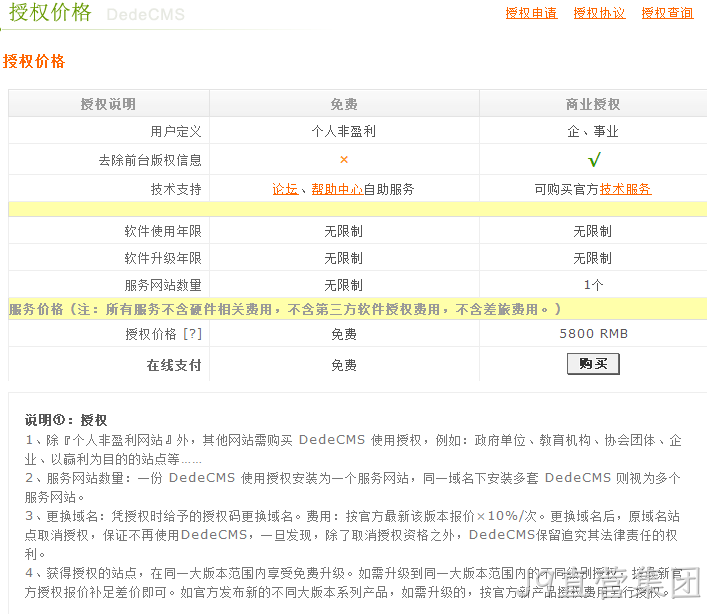Click the orange cross icon under 免费

tap(344, 159)
